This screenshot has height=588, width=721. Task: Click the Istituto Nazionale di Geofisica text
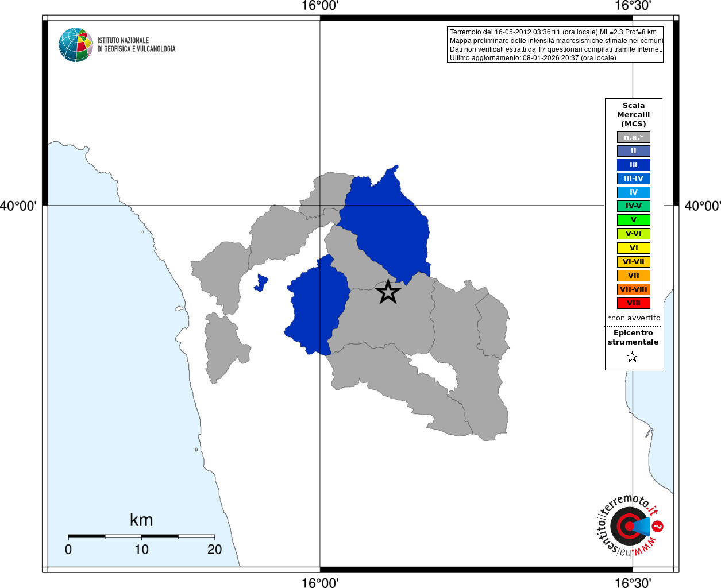tap(136, 45)
